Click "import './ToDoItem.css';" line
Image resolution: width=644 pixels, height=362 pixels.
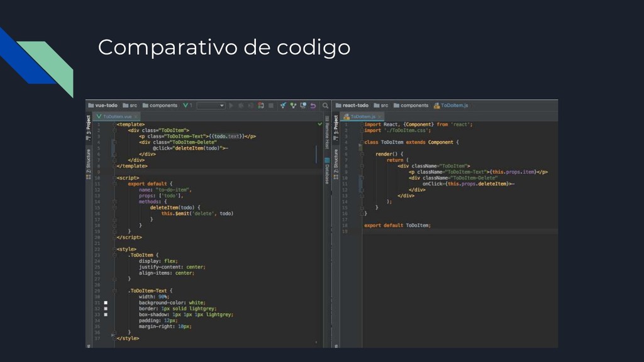click(397, 131)
